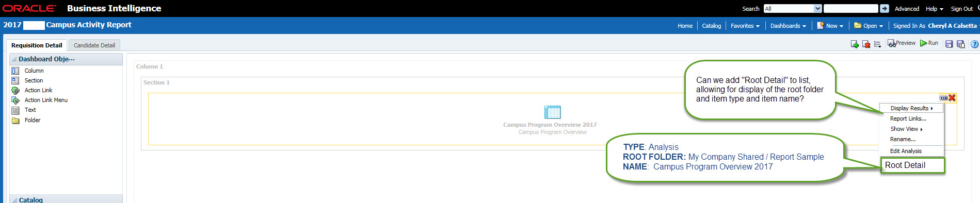Open the dashboard Tools list icon
980x203 pixels.
click(877, 44)
